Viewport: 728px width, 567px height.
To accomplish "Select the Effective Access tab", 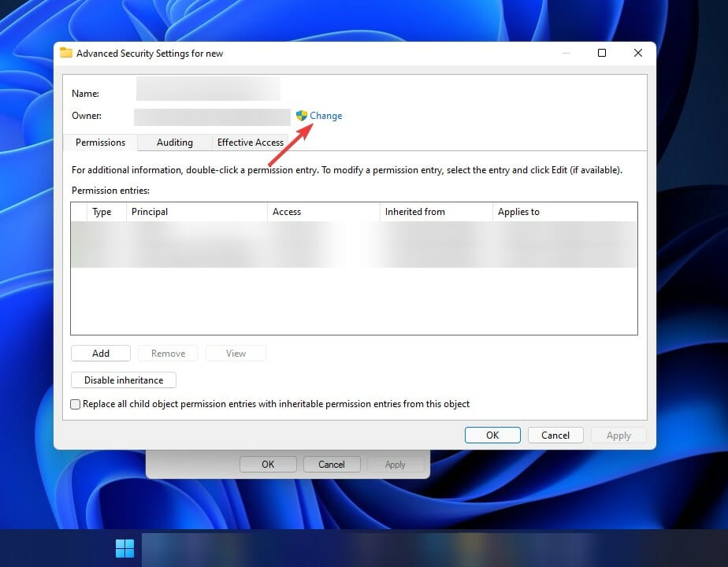I will tap(250, 143).
